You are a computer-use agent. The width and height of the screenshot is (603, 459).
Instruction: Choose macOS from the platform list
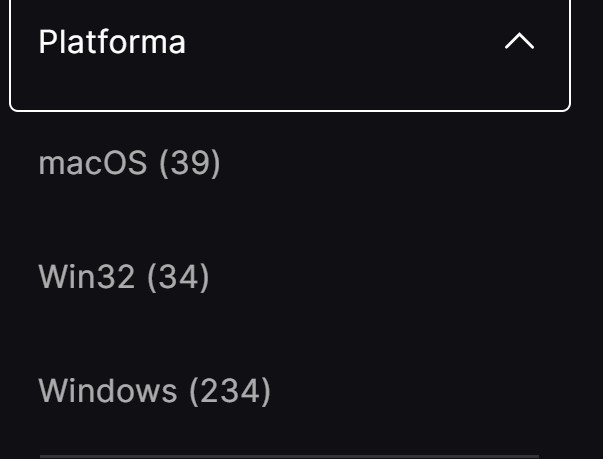(129, 163)
